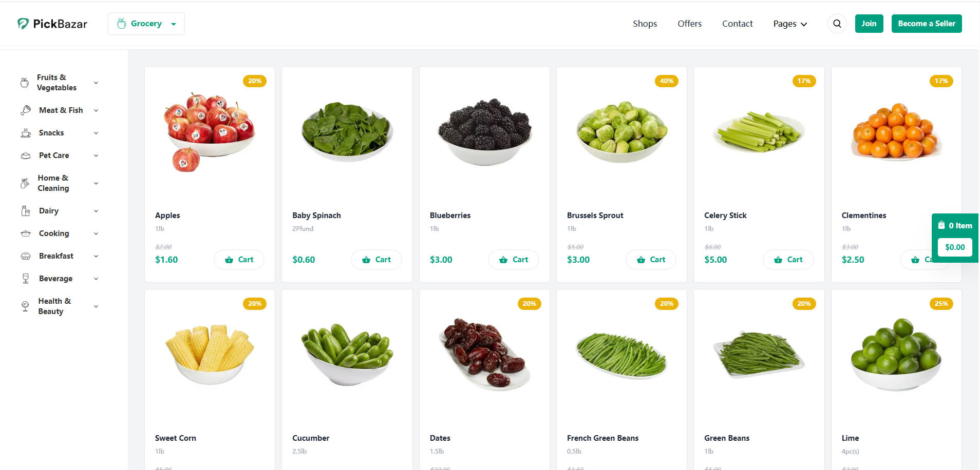Add Baby Spinach to the cart

pyautogui.click(x=376, y=259)
